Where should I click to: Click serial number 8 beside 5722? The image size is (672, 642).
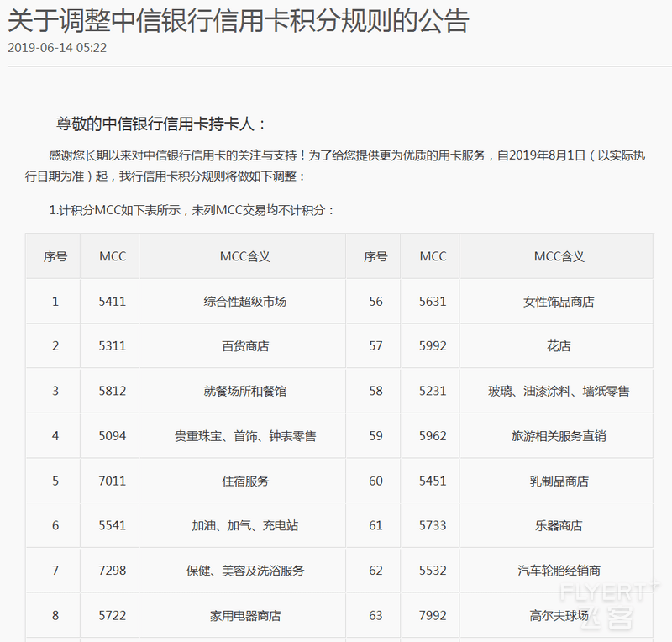[x=55, y=616]
